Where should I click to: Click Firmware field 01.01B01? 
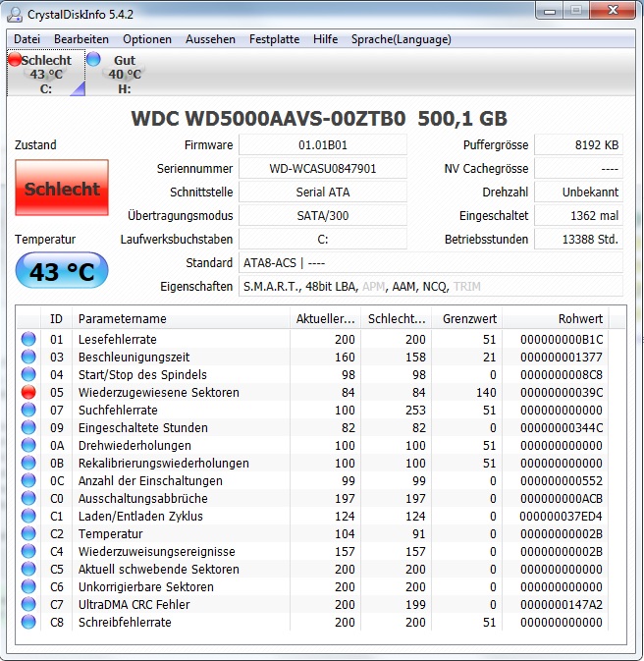323,145
